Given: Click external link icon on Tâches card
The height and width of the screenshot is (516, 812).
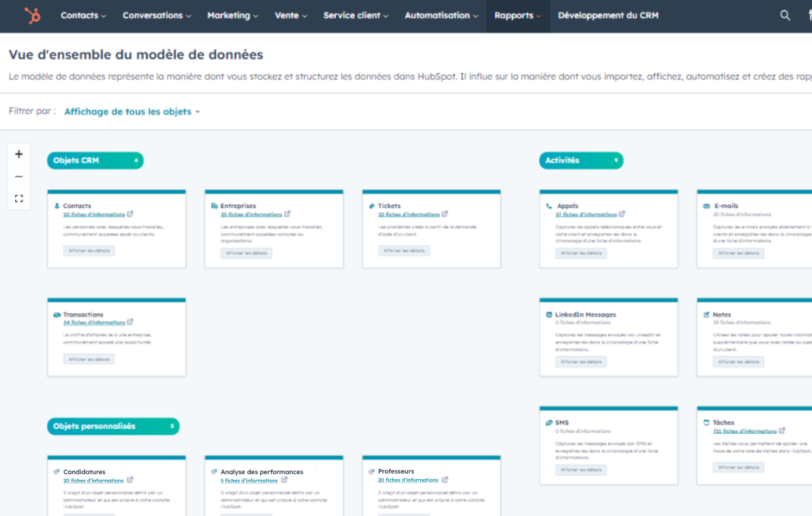Looking at the screenshot, I should point(782,431).
